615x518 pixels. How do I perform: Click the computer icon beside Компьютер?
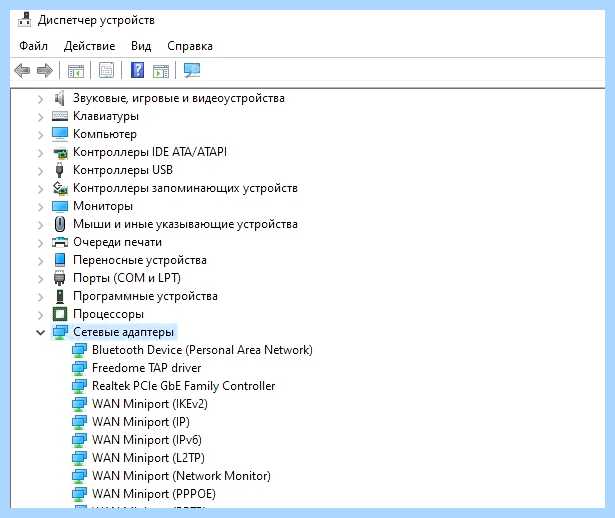pyautogui.click(x=60, y=134)
